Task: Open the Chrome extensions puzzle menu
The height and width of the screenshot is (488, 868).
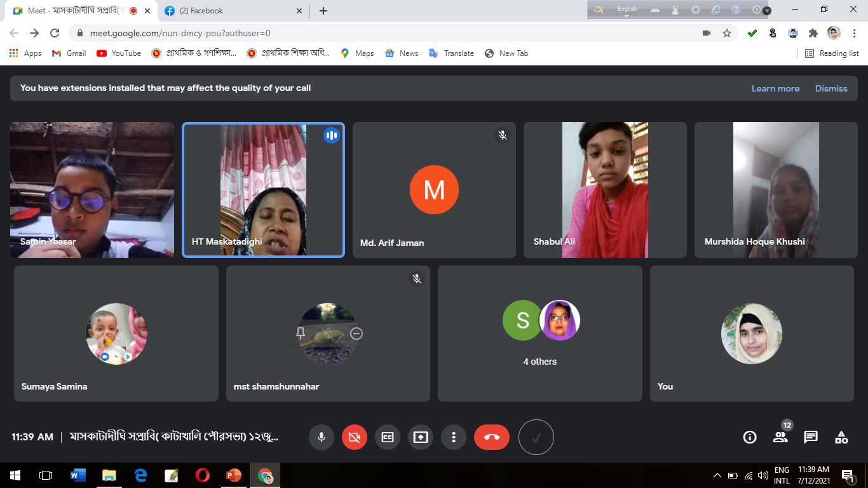Action: pyautogui.click(x=813, y=33)
